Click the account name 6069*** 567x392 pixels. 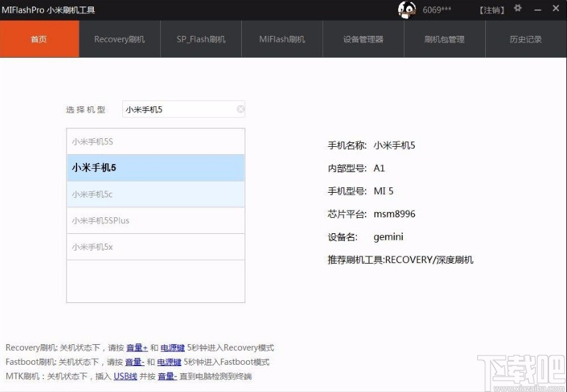click(437, 10)
